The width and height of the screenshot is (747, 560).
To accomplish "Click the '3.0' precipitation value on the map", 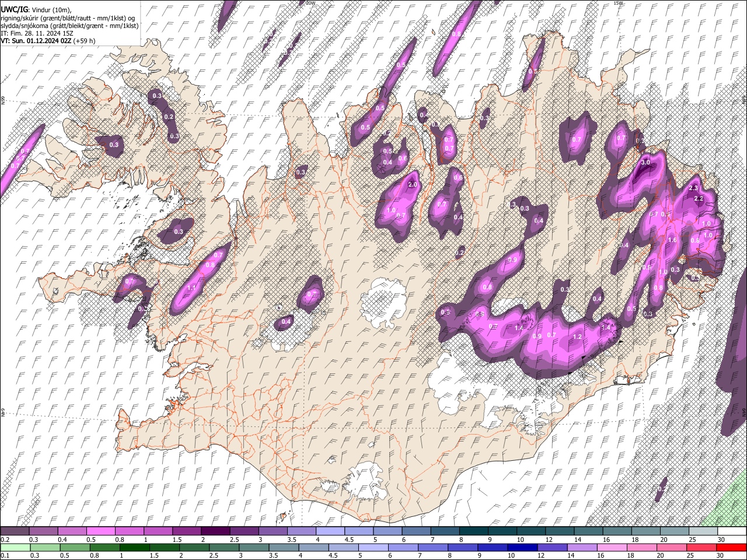I will [x=645, y=162].
